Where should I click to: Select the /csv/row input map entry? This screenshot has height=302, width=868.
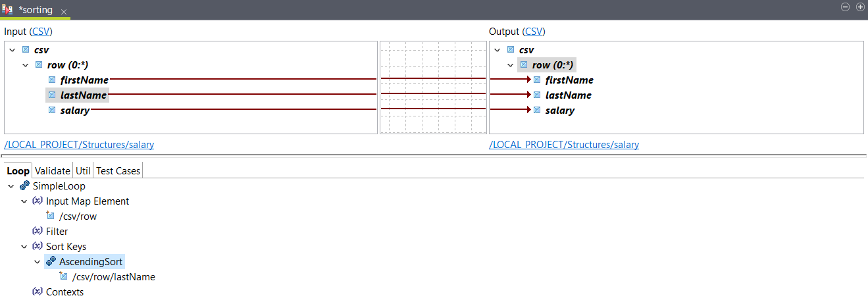78,216
